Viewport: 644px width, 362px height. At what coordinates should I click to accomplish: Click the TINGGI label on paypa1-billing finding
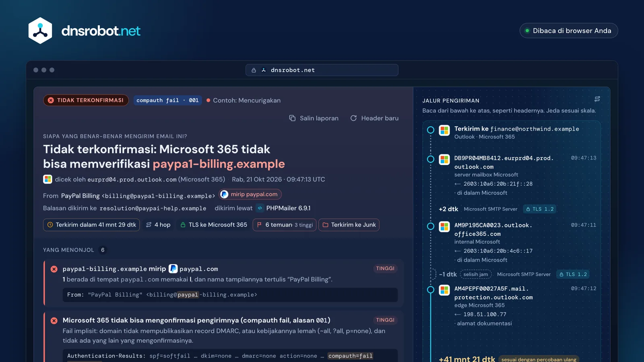pyautogui.click(x=385, y=268)
